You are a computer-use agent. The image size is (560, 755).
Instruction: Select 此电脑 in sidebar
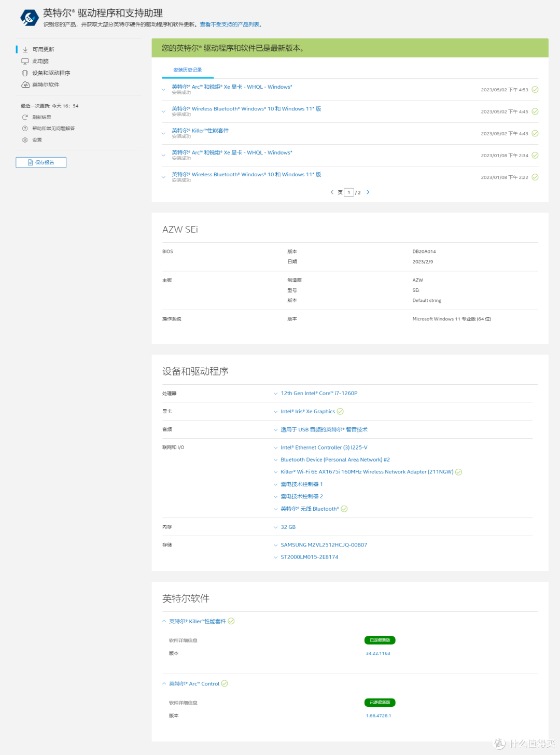[40, 61]
